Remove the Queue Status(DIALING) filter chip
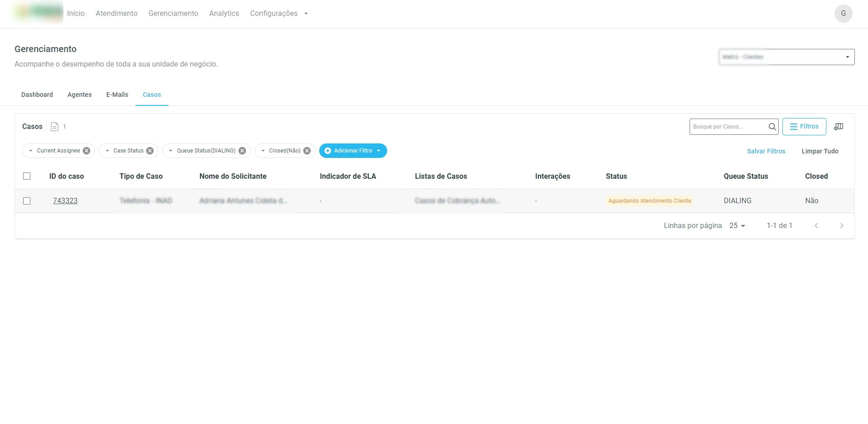868x424 pixels. 242,151
